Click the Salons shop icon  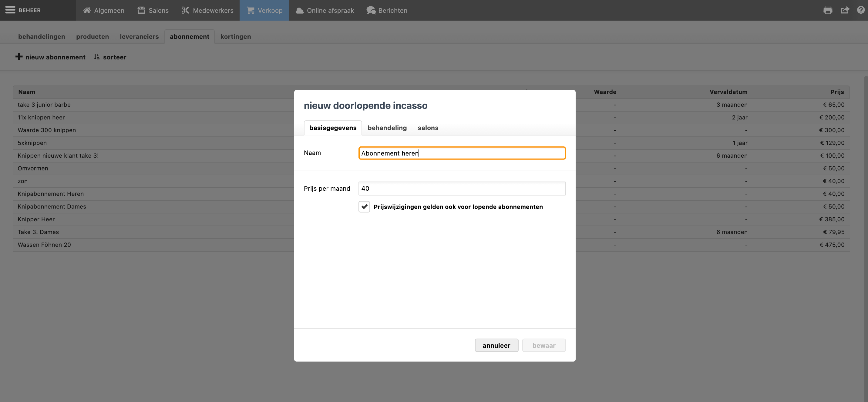pyautogui.click(x=141, y=10)
